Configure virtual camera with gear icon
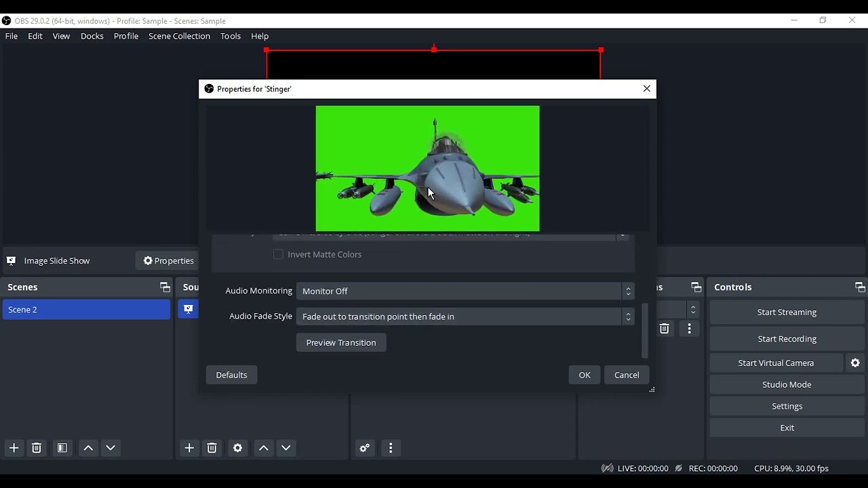Image resolution: width=868 pixels, height=488 pixels. (856, 363)
